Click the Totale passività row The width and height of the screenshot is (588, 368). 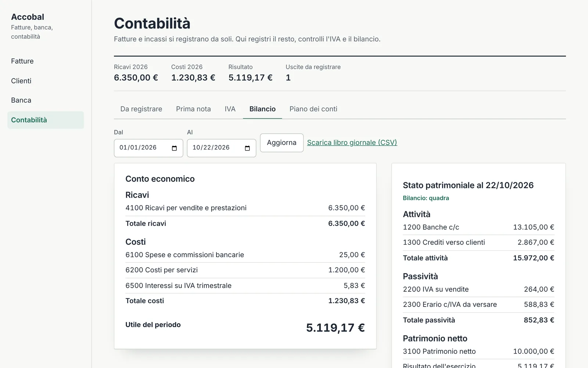point(478,320)
